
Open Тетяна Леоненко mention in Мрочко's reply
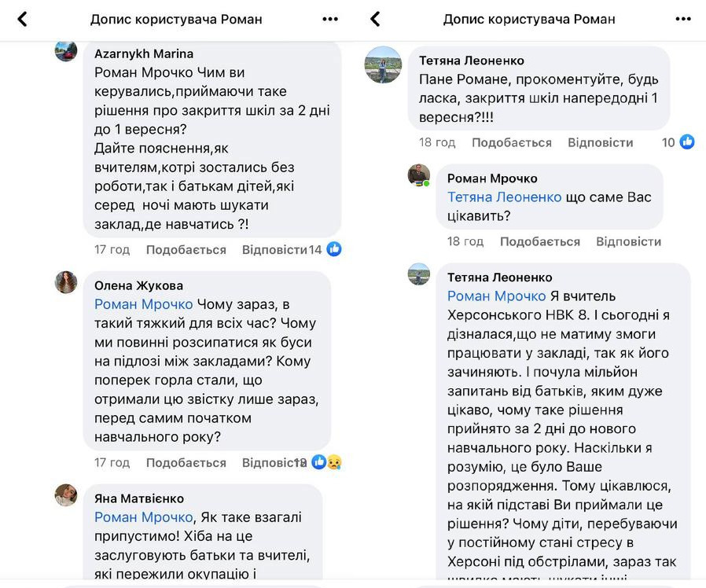point(505,197)
